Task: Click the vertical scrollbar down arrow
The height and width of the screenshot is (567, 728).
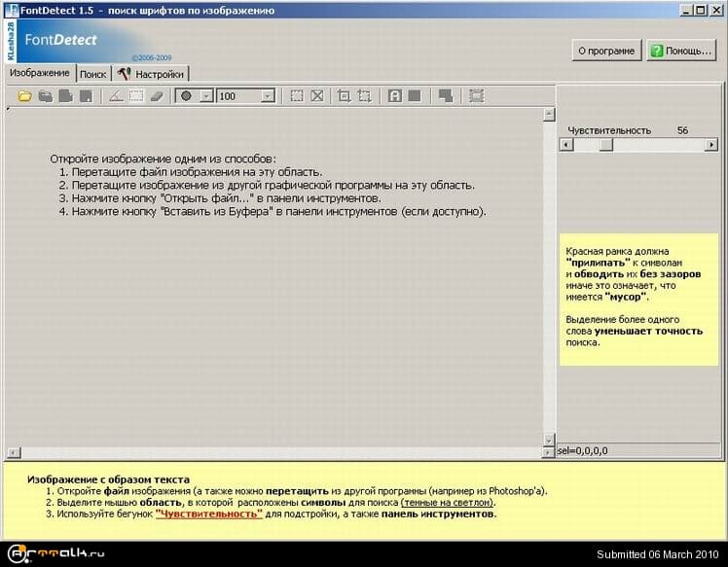Action: pyautogui.click(x=549, y=440)
